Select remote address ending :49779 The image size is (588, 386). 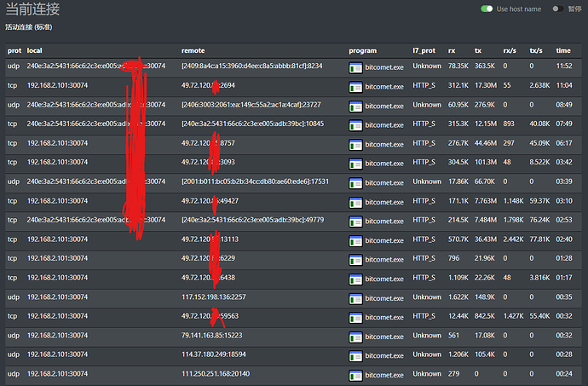point(253,220)
